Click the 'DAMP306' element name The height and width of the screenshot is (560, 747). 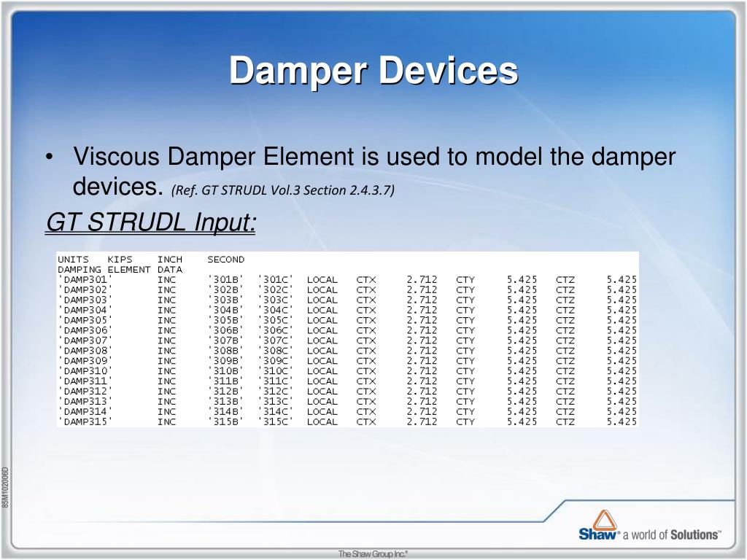coord(85,330)
